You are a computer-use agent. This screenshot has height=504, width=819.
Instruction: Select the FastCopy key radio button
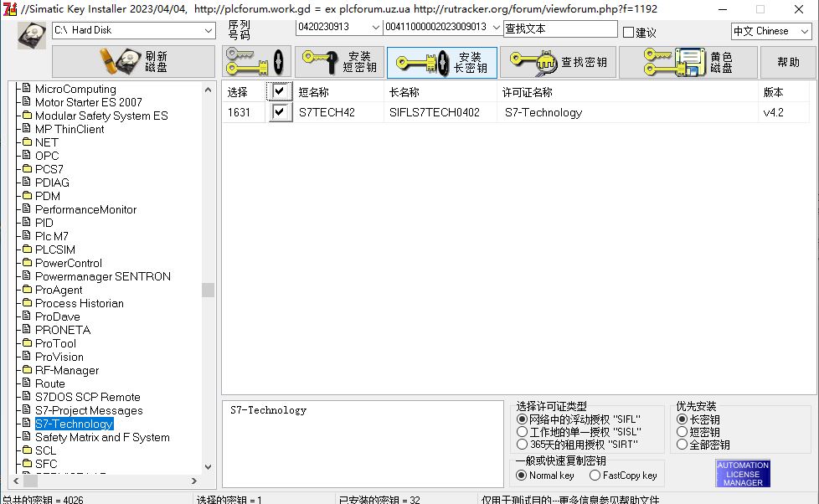595,476
